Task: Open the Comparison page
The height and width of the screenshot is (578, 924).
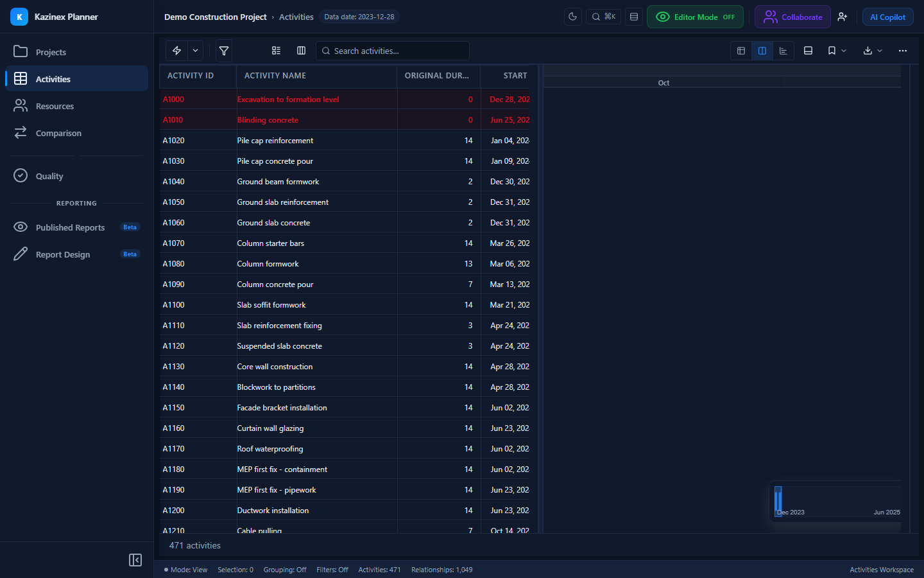Action: pos(76,133)
